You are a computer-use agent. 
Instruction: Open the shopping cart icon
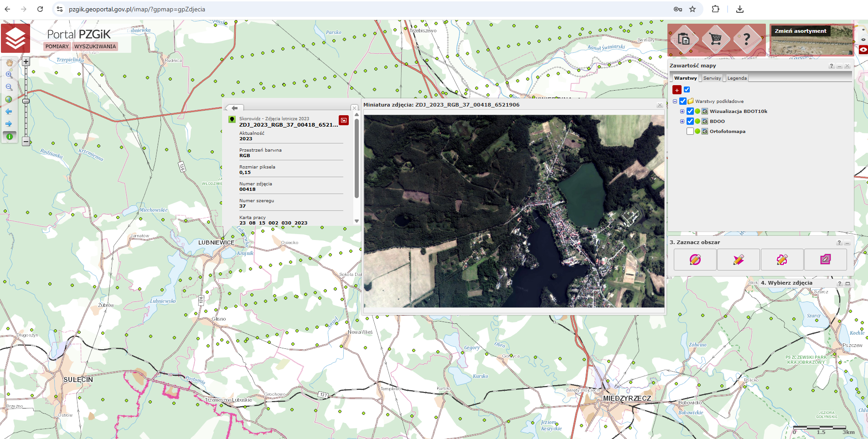click(x=715, y=39)
